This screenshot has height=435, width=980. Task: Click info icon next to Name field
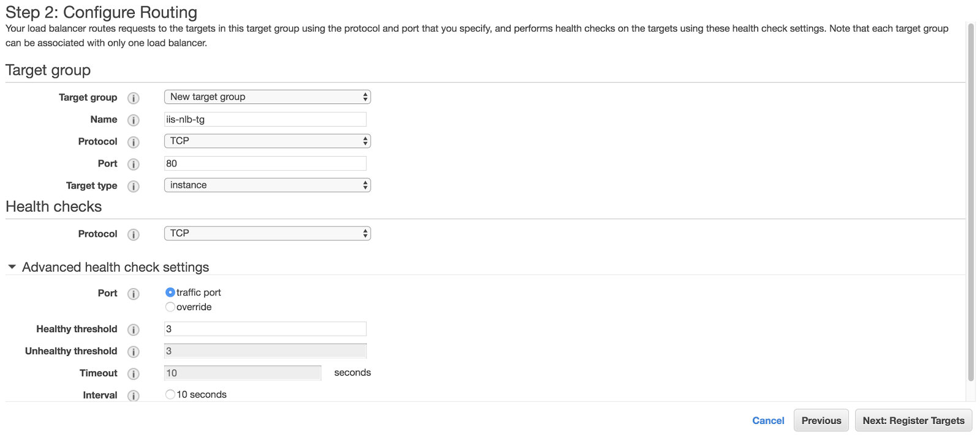click(134, 120)
